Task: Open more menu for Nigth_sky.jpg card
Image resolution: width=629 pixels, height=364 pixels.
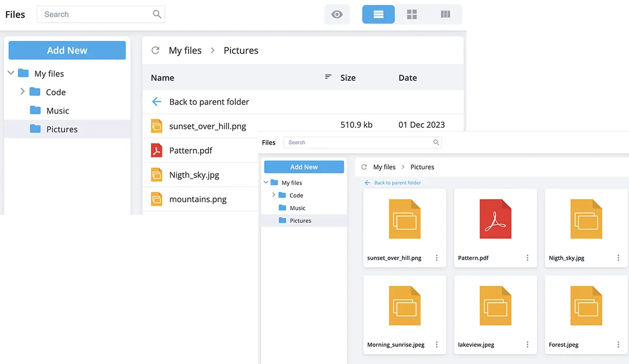Action: click(x=619, y=258)
